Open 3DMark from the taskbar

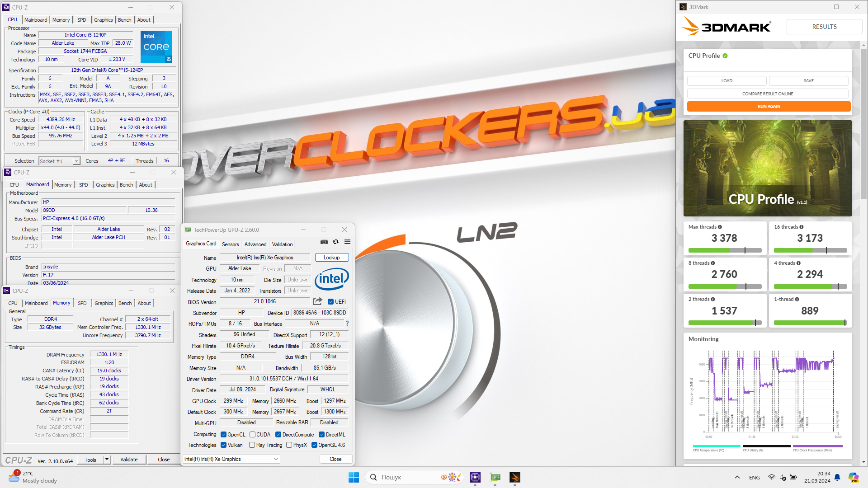[515, 477]
